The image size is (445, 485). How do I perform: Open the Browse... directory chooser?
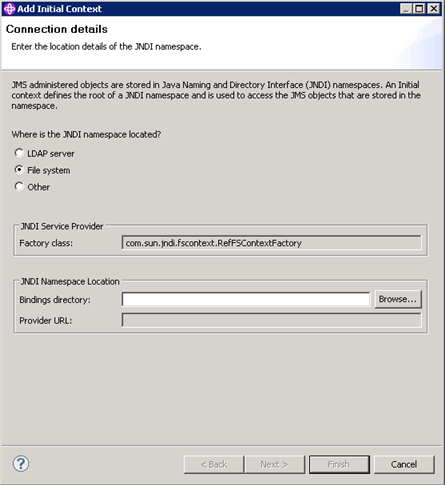(x=398, y=299)
